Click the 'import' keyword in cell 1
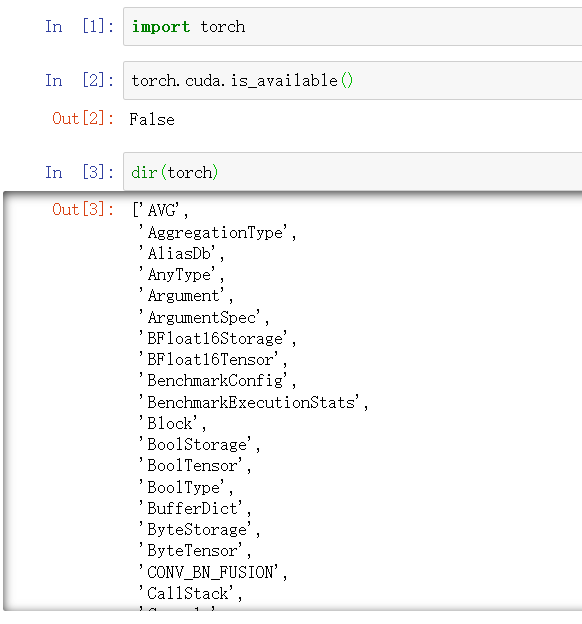This screenshot has width=582, height=624. 161,27
